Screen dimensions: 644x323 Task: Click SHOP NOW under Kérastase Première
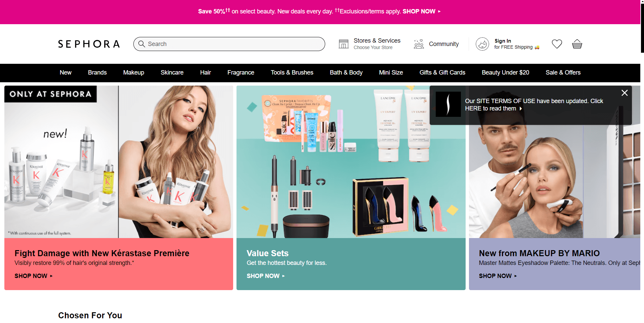tap(34, 276)
